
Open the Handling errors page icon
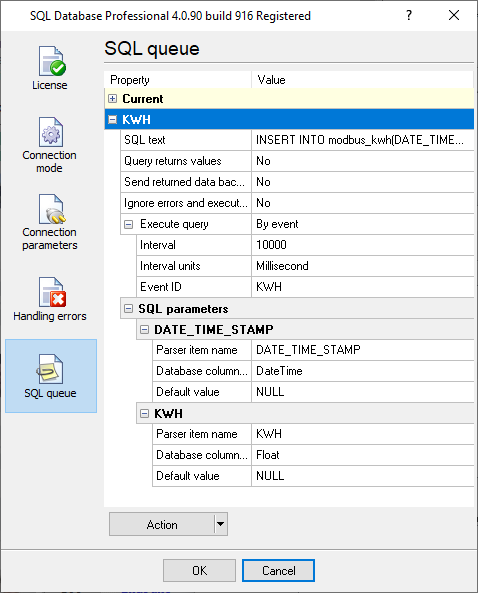click(x=52, y=292)
